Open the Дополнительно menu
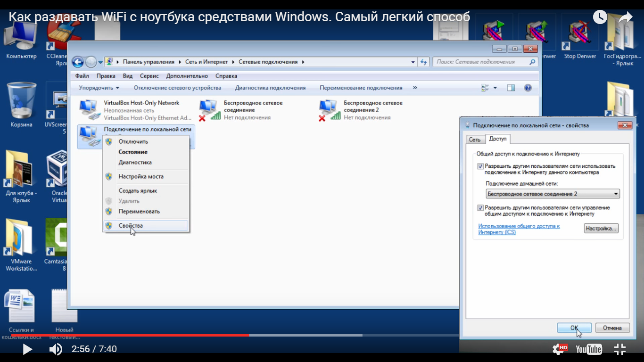This screenshot has height=362, width=644. tap(187, 76)
